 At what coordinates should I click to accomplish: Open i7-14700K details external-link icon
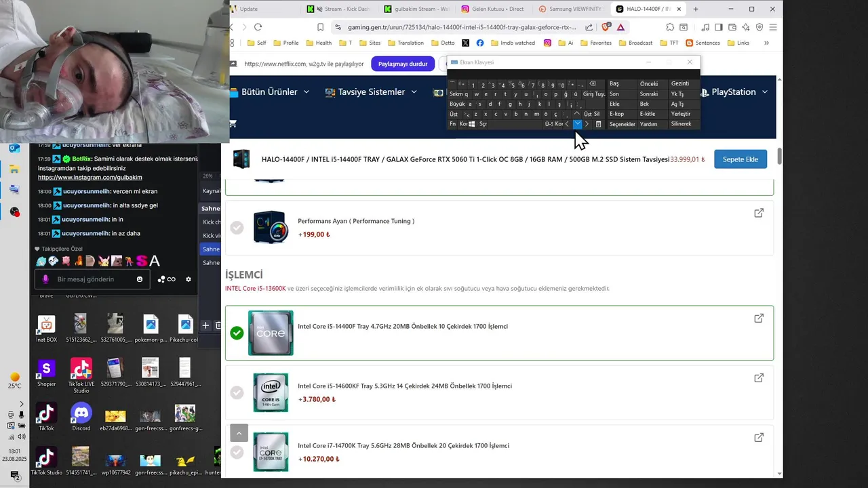[759, 438]
